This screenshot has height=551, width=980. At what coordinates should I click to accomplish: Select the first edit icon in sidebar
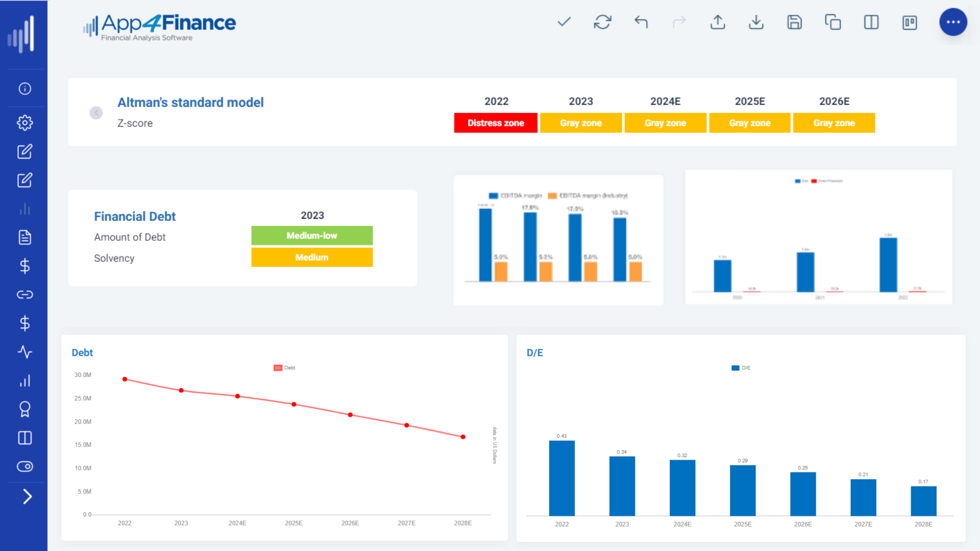pos(24,152)
